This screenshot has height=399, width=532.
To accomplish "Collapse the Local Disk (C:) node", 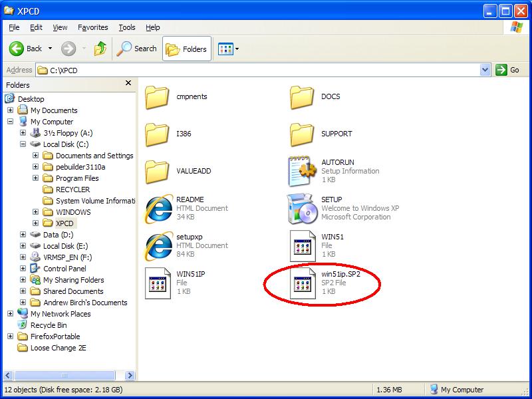I will [x=23, y=144].
